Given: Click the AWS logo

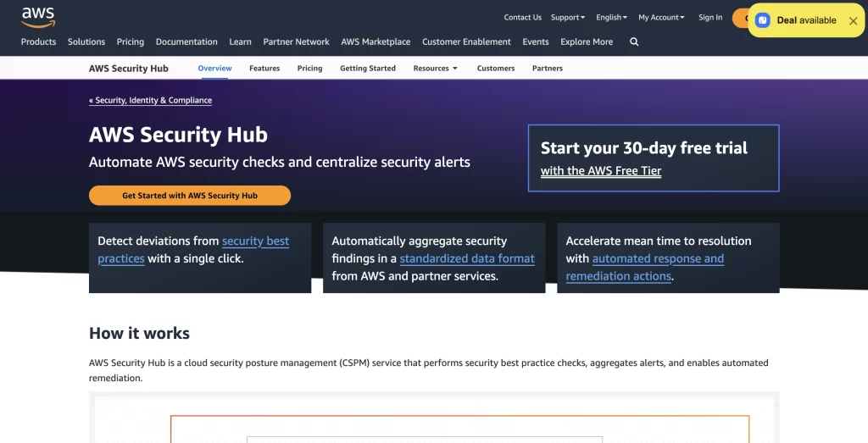Looking at the screenshot, I should [x=38, y=17].
